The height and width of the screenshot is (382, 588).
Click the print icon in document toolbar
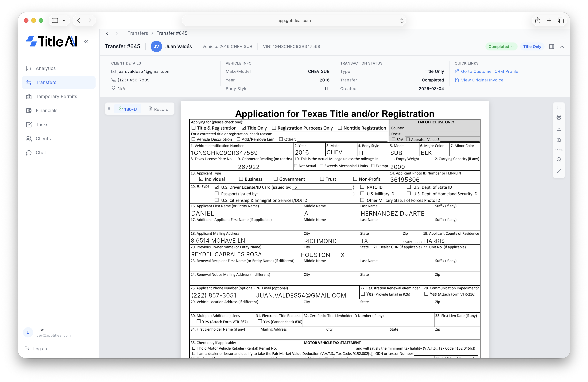coord(559,117)
